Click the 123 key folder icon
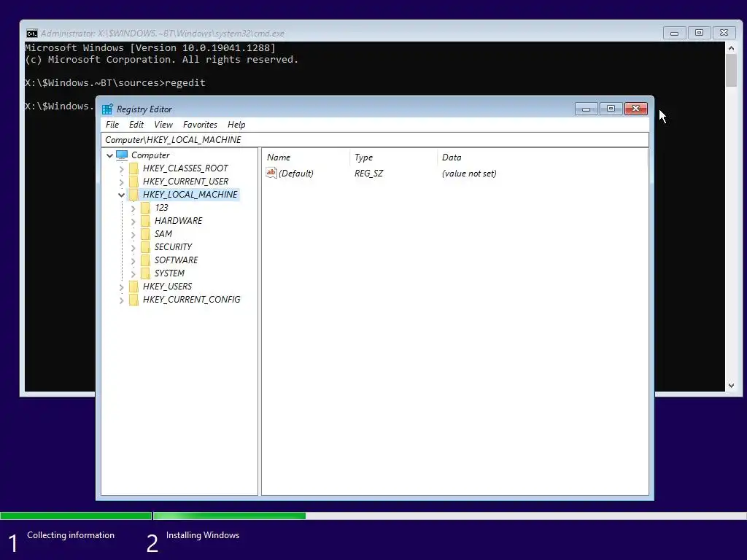747x560 pixels. 146,208
